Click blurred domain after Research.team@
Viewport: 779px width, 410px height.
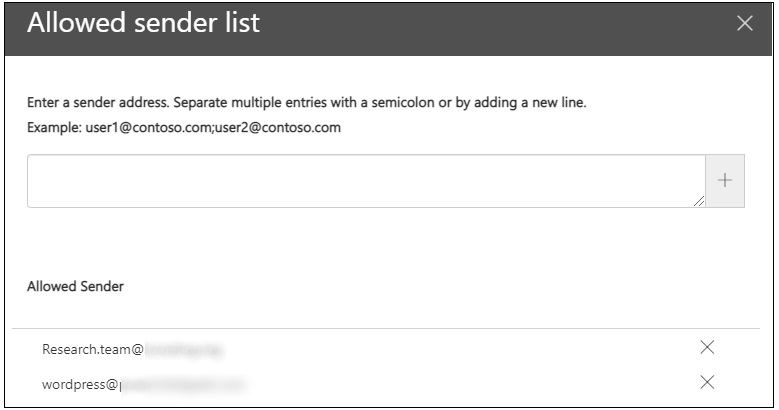pos(184,349)
